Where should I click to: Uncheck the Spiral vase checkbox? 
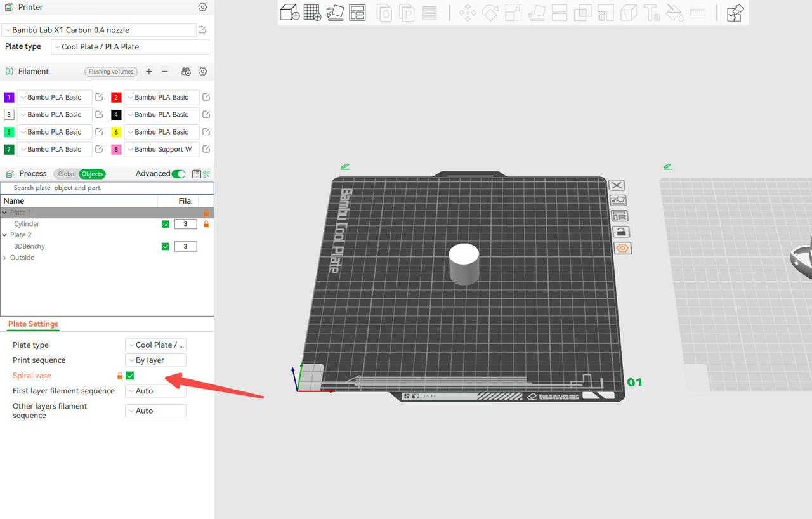coord(130,376)
